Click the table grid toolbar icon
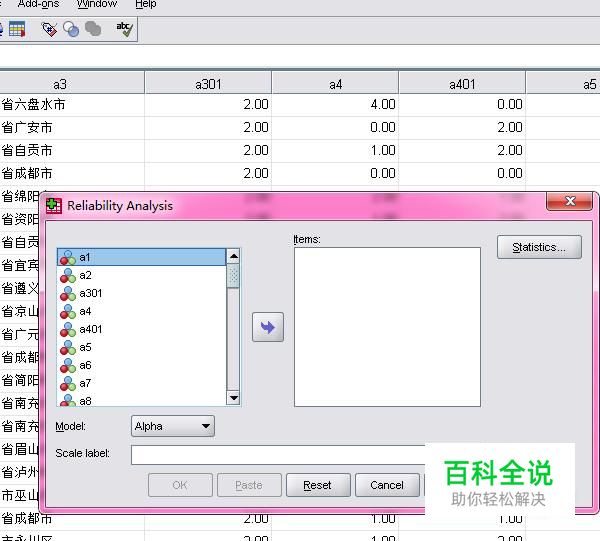 coord(17,29)
